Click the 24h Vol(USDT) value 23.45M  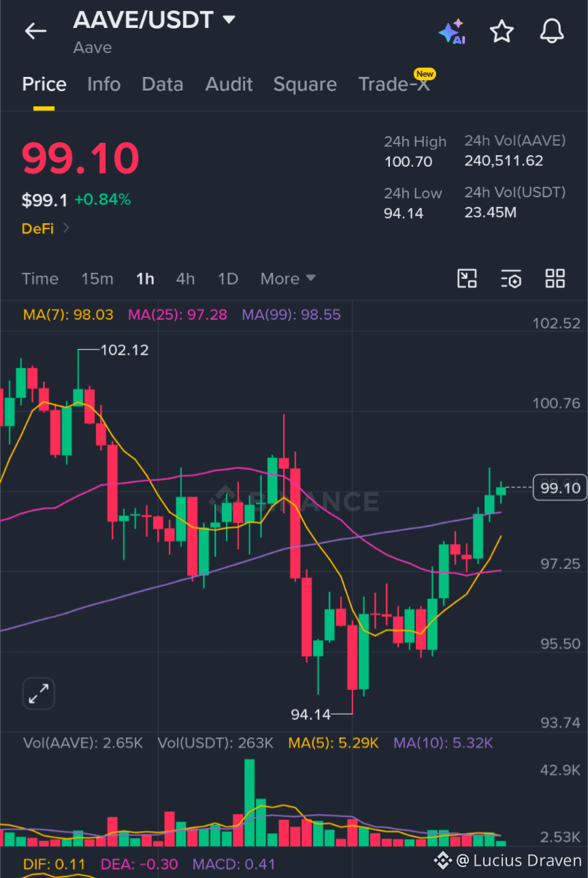491,212
